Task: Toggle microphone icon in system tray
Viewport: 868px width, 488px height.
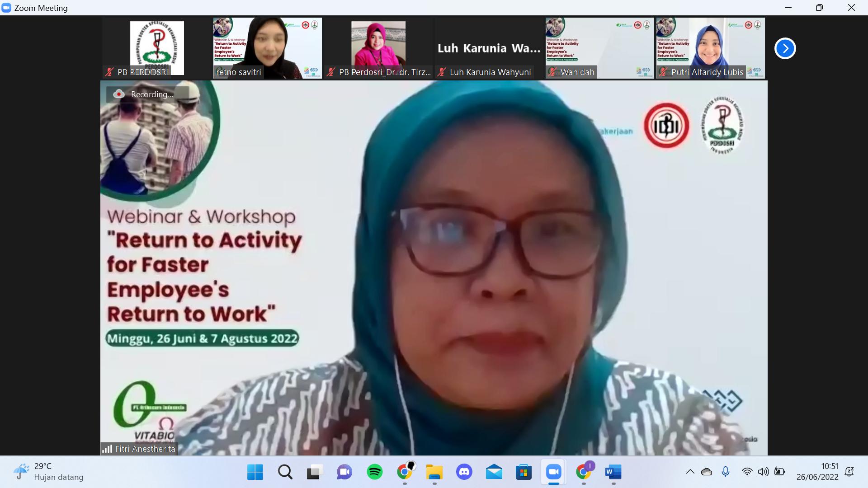Action: coord(726,472)
